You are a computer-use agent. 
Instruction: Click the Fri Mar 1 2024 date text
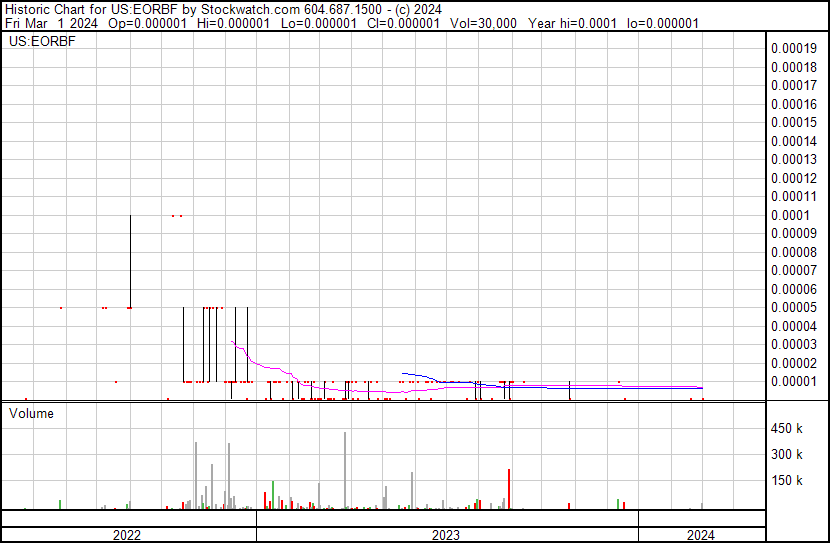click(51, 23)
